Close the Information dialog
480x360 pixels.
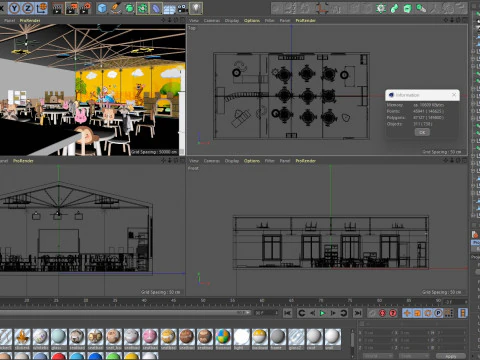454,95
